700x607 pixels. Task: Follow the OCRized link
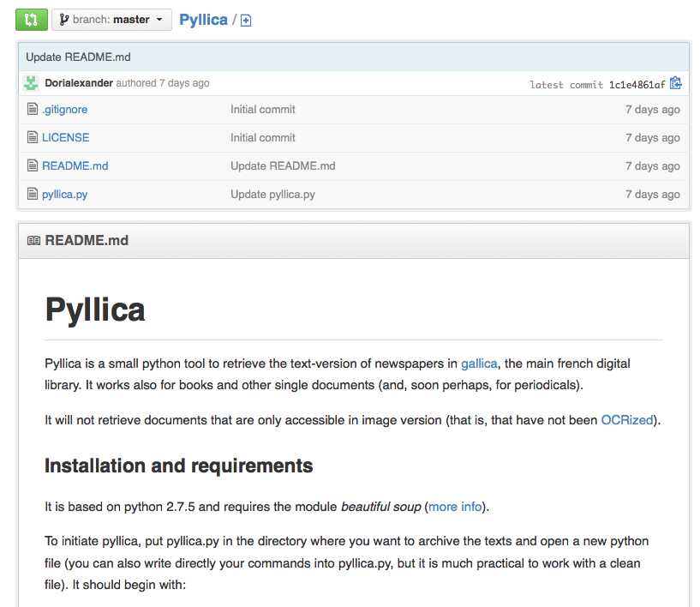(627, 420)
